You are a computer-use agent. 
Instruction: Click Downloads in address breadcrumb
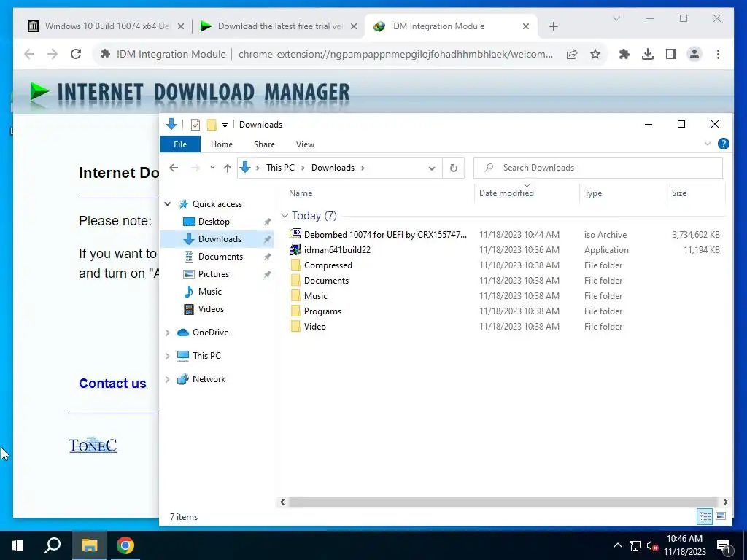click(x=333, y=168)
